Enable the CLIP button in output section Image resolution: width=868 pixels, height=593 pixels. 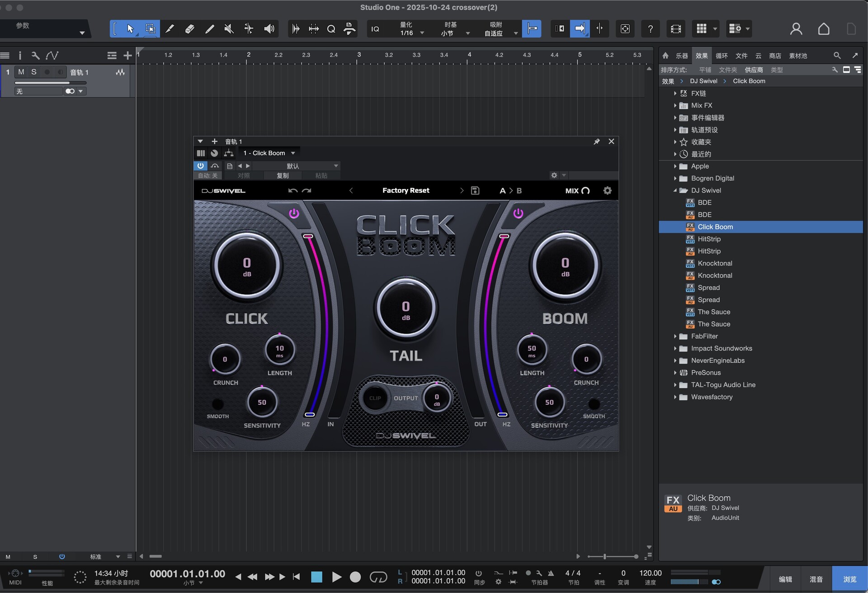(375, 398)
